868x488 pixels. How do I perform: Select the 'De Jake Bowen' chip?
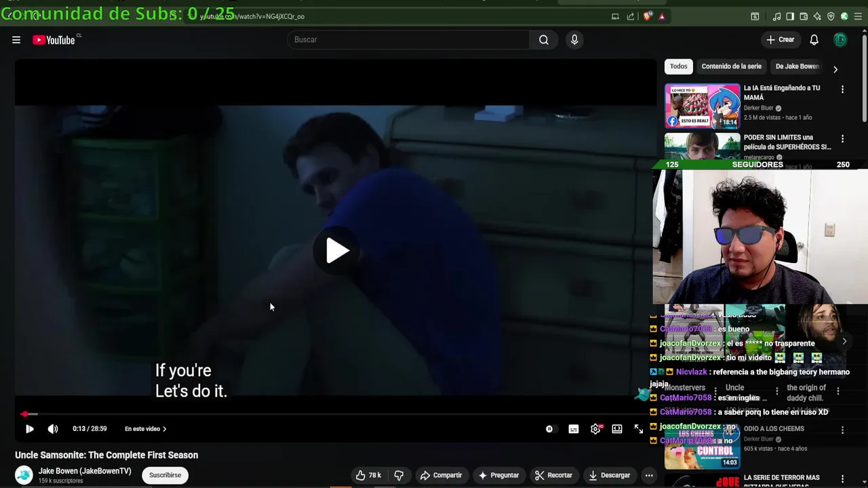click(x=797, y=66)
